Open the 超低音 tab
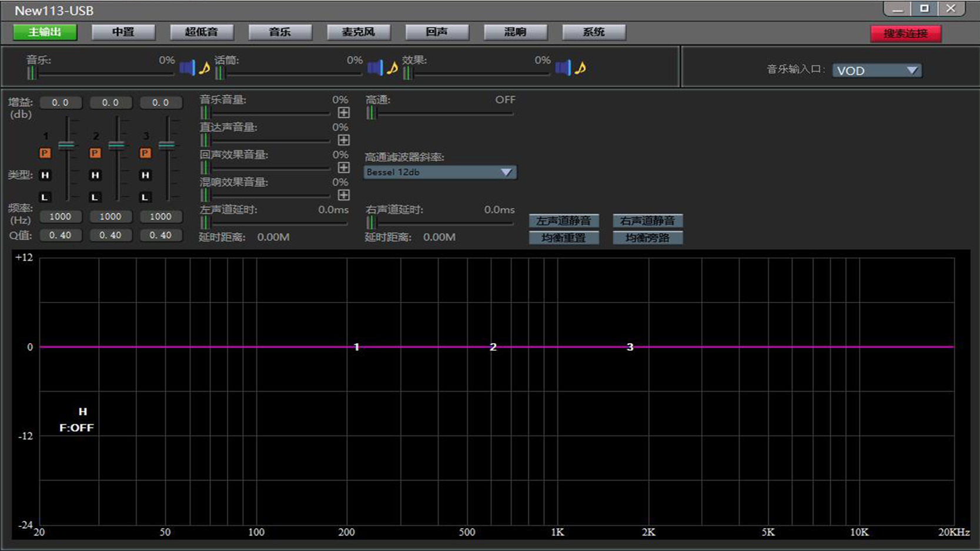The image size is (980, 551). (202, 32)
